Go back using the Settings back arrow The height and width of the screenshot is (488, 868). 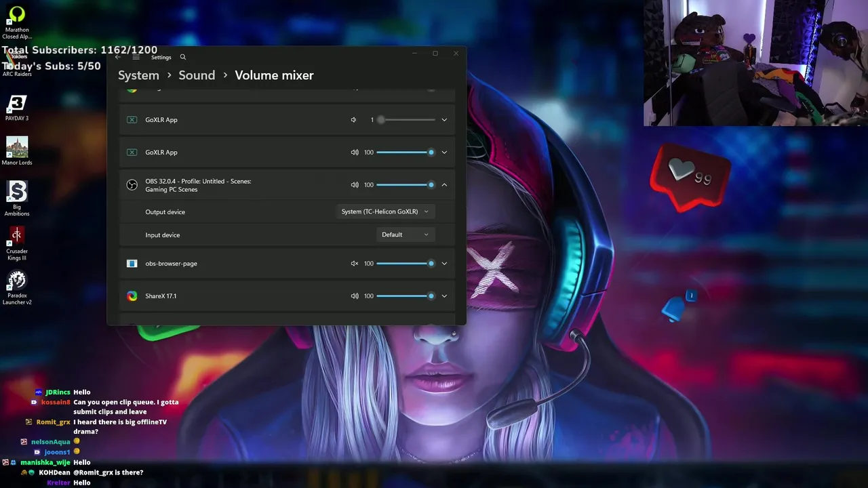118,57
